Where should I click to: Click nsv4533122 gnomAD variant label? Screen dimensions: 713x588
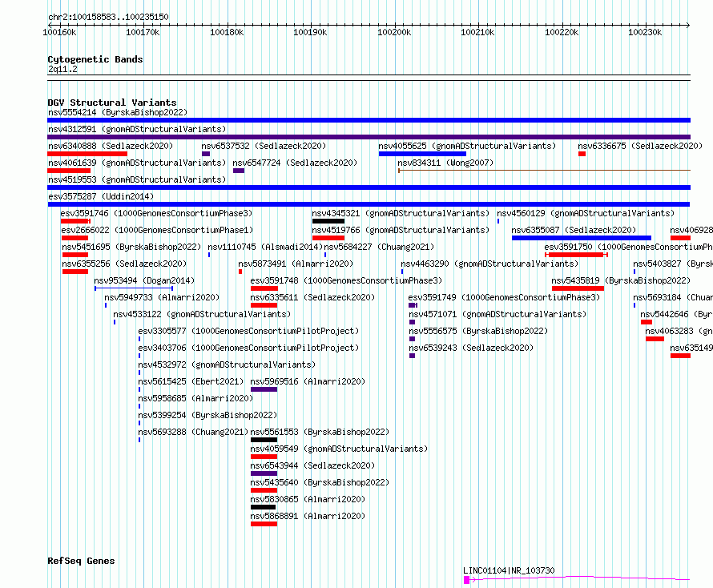pyautogui.click(x=202, y=314)
